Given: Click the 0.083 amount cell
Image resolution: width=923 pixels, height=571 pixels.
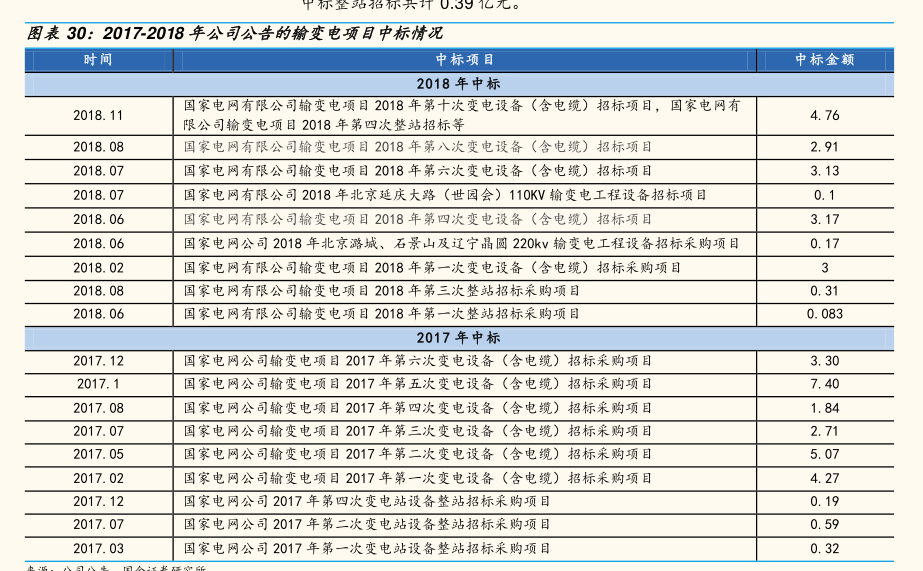Looking at the screenshot, I should tap(824, 314).
